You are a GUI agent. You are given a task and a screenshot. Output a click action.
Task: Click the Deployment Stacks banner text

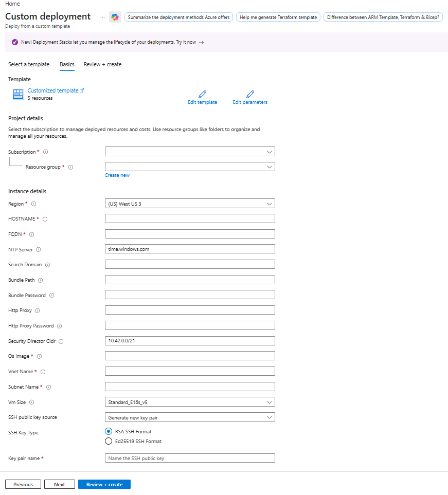[109, 42]
